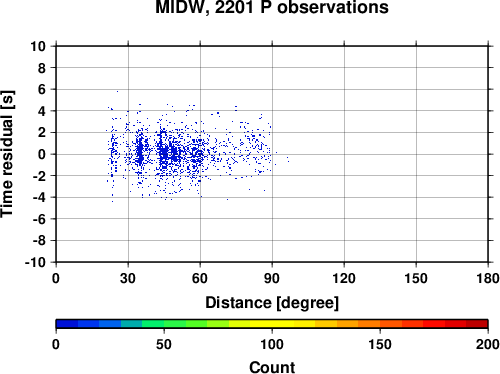Click the y-axis tick label '-6'
This screenshot has width=500, height=374.
point(39,219)
